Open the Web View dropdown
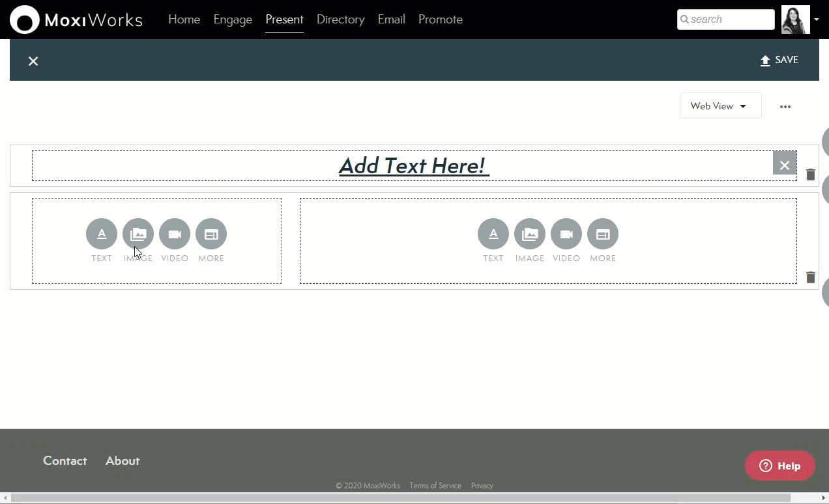 [x=720, y=106]
